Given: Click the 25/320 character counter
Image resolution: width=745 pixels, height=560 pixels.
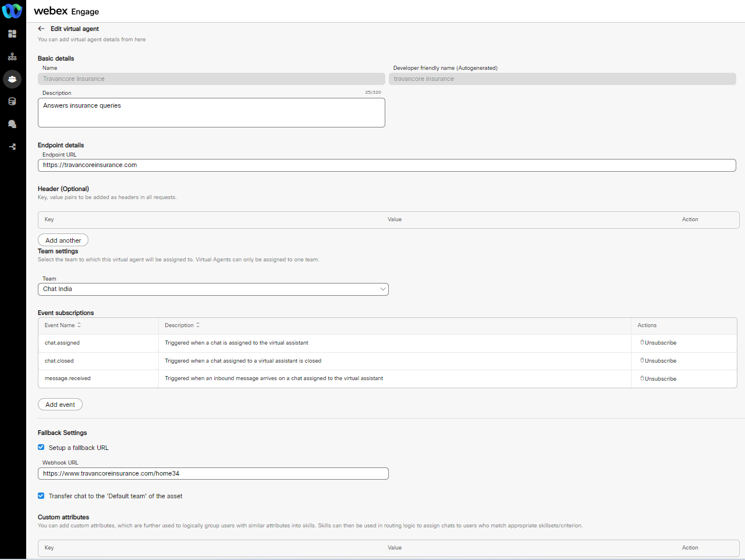Looking at the screenshot, I should point(373,93).
